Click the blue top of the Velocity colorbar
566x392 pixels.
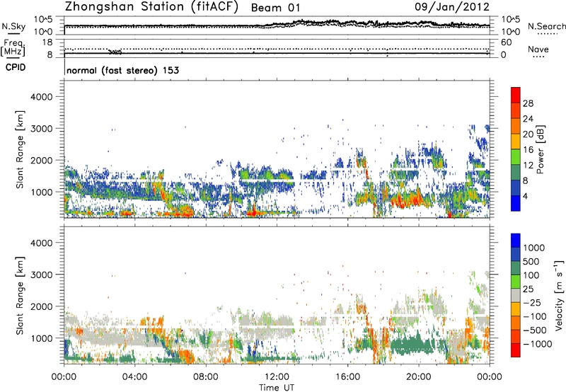(516, 241)
